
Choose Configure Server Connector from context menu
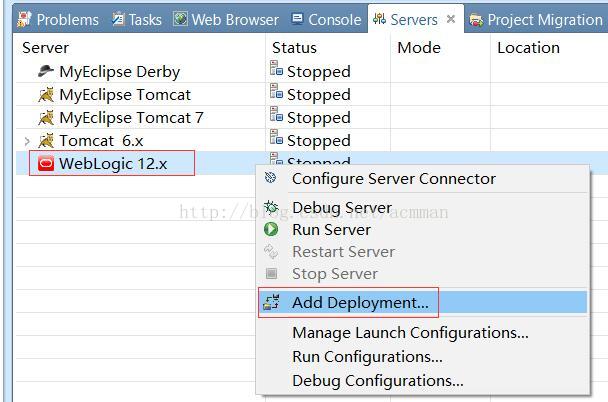pyautogui.click(x=423, y=179)
